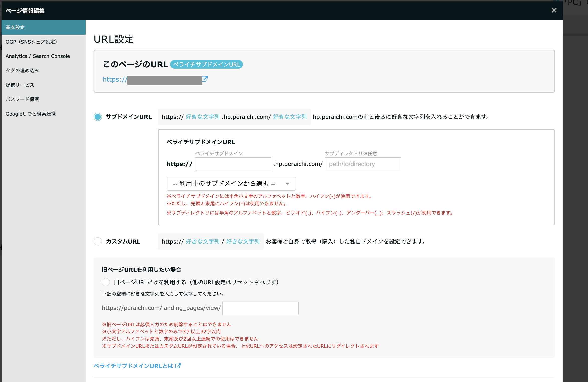Select 基本設定 in sidebar

(44, 27)
